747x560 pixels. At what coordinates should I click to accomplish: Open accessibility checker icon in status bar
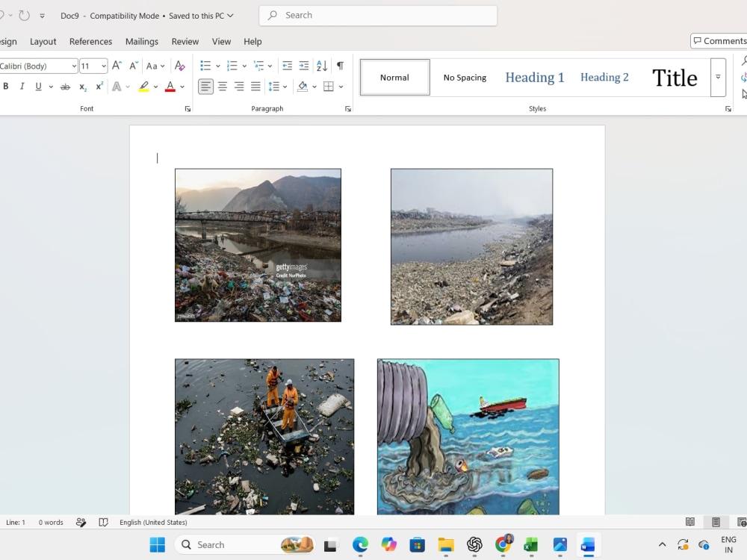[x=81, y=523]
